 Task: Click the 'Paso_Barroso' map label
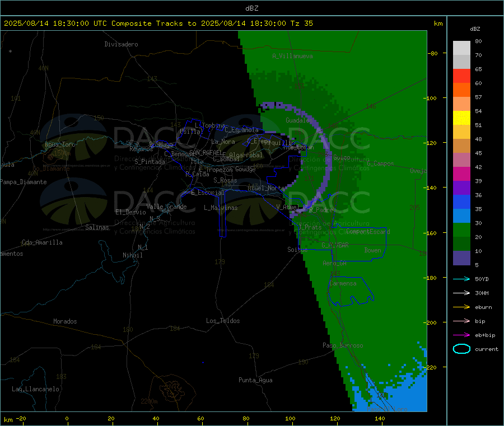tap(343, 345)
